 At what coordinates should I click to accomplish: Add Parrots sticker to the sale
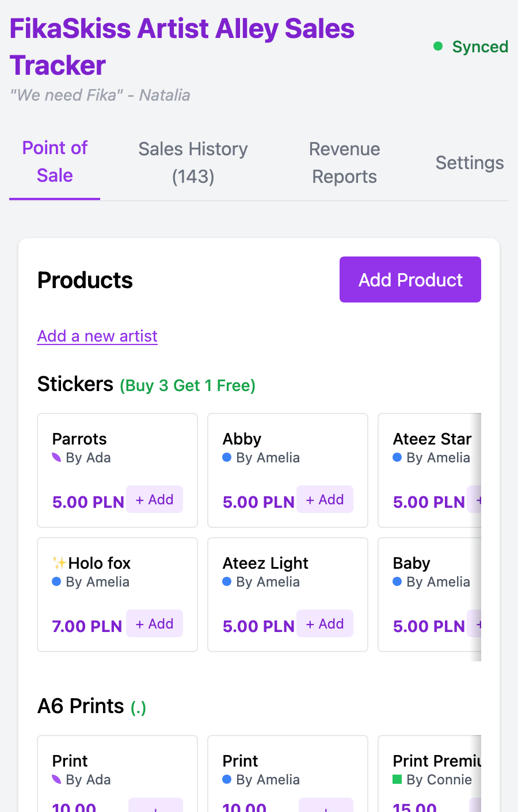154,500
